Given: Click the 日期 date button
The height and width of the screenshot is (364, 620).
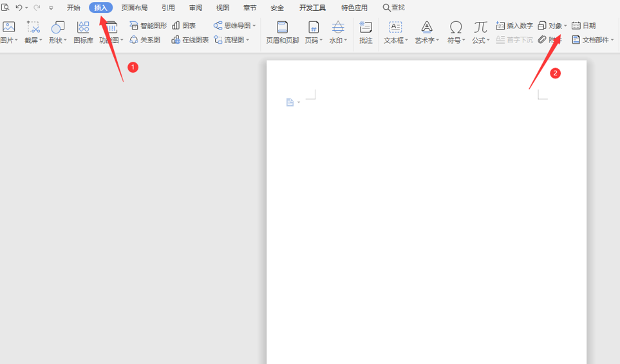Looking at the screenshot, I should coord(584,26).
